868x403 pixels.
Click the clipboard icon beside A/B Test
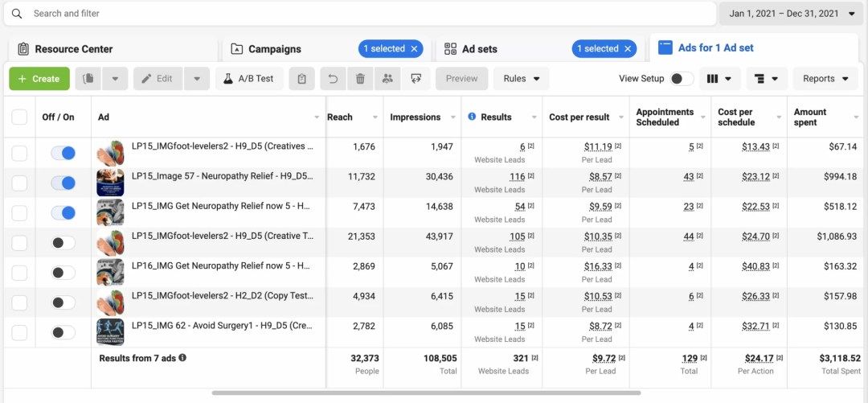(301, 79)
